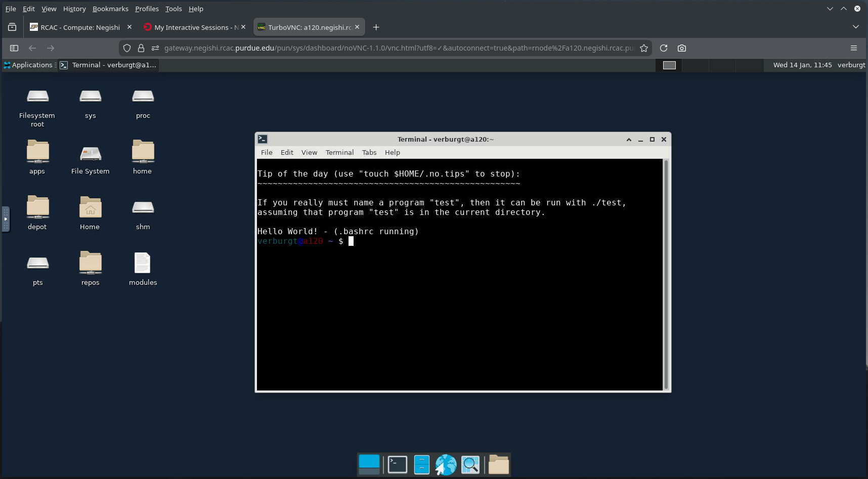
Task: Click the show desktop tile in the dock
Action: [x=368, y=464]
